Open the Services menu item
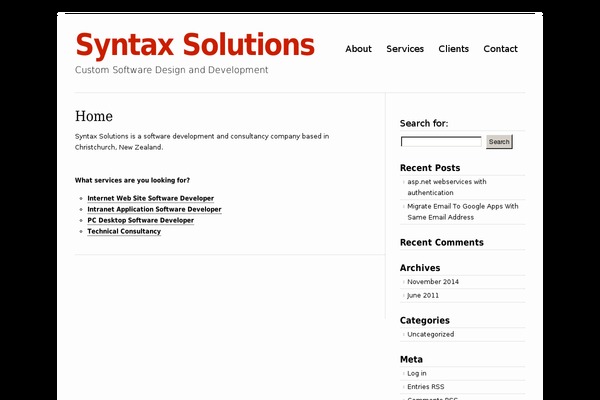This screenshot has height=400, width=600. 405,49
